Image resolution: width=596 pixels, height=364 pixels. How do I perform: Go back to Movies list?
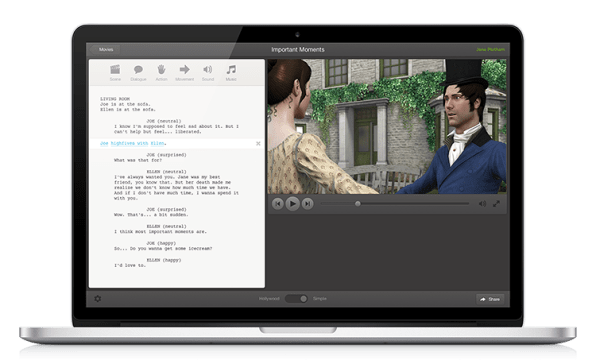pos(105,49)
